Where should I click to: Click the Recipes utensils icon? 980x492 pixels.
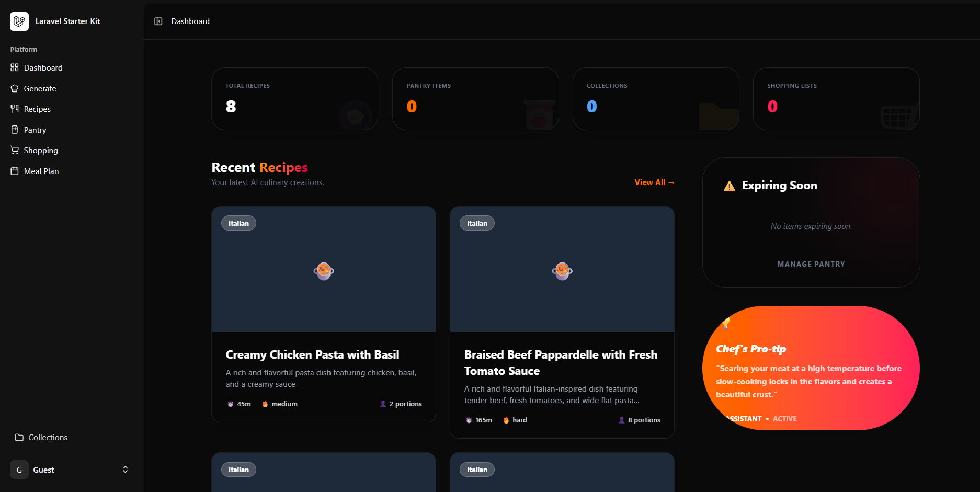(x=15, y=109)
